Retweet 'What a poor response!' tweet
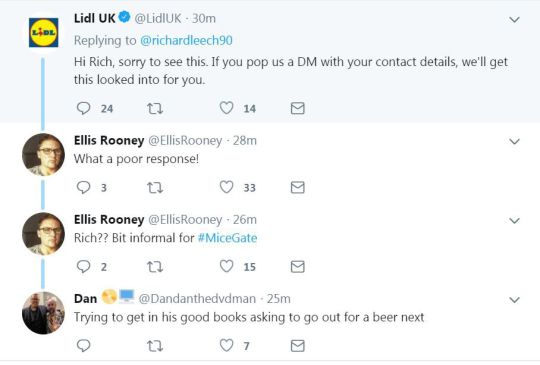 [155, 188]
